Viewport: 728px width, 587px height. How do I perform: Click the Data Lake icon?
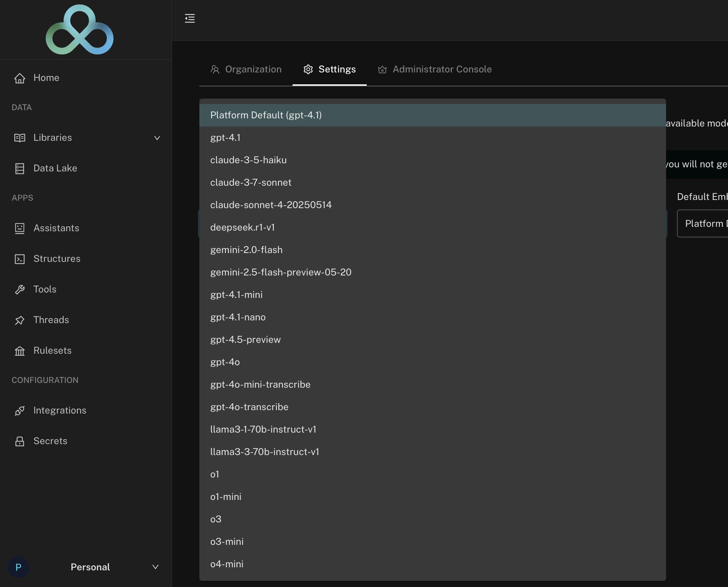(x=20, y=168)
